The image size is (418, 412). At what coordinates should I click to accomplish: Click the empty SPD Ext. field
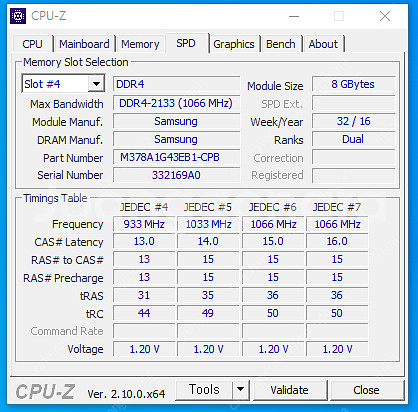coord(353,103)
